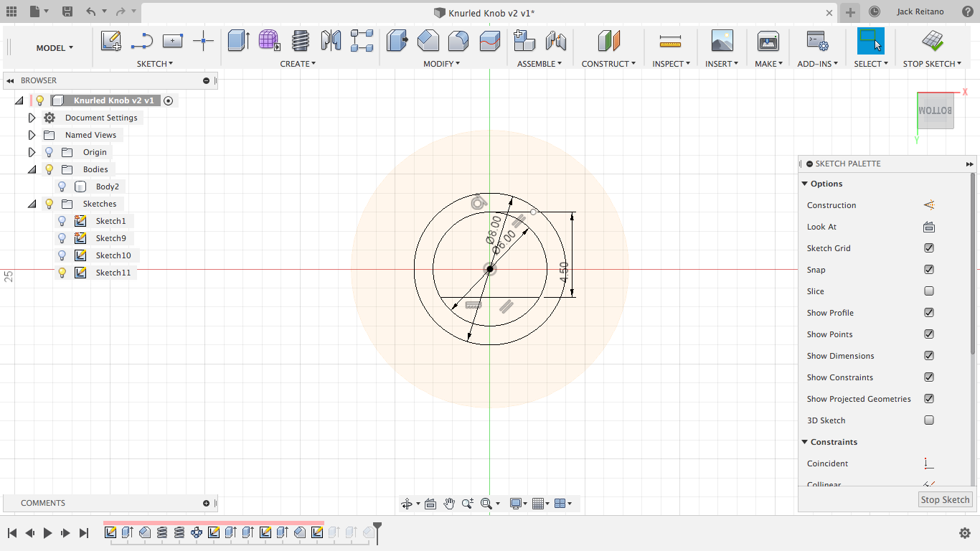
Task: Toggle the Origin folder lightbulb
Action: point(49,152)
